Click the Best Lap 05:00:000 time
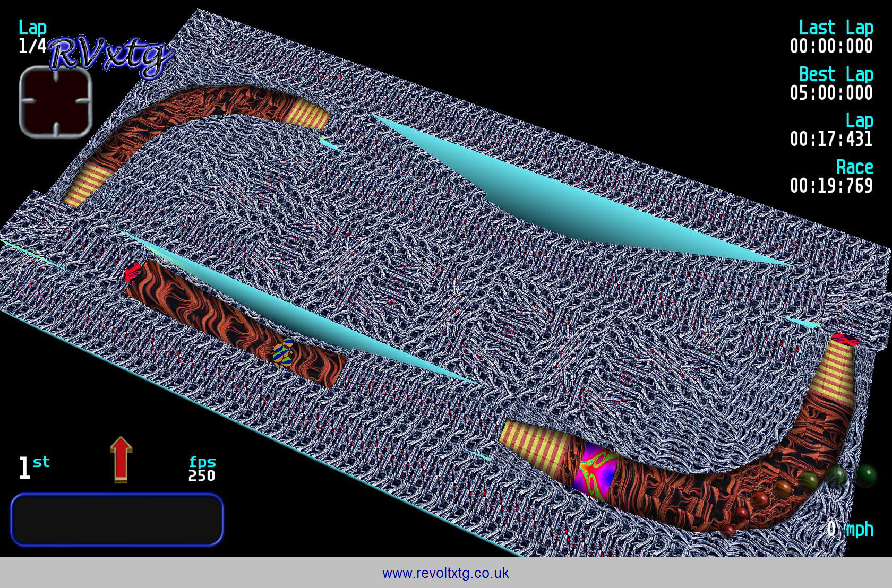The image size is (892, 588). [831, 84]
